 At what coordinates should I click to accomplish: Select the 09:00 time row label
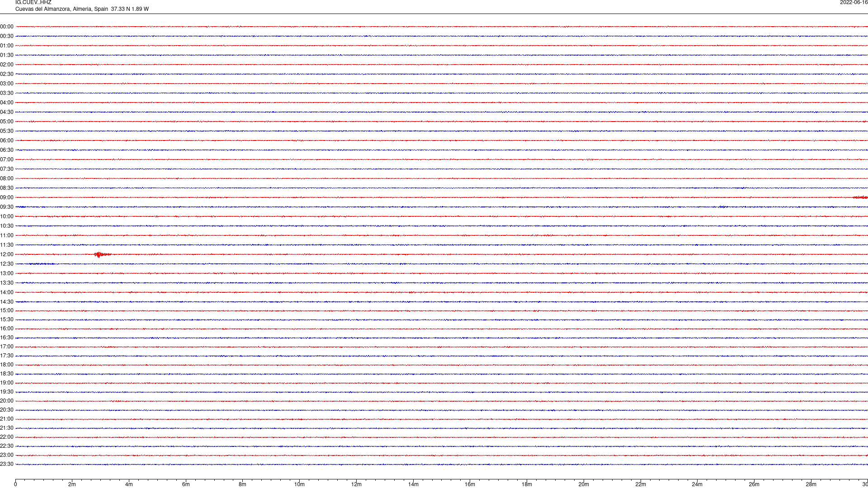(7, 197)
